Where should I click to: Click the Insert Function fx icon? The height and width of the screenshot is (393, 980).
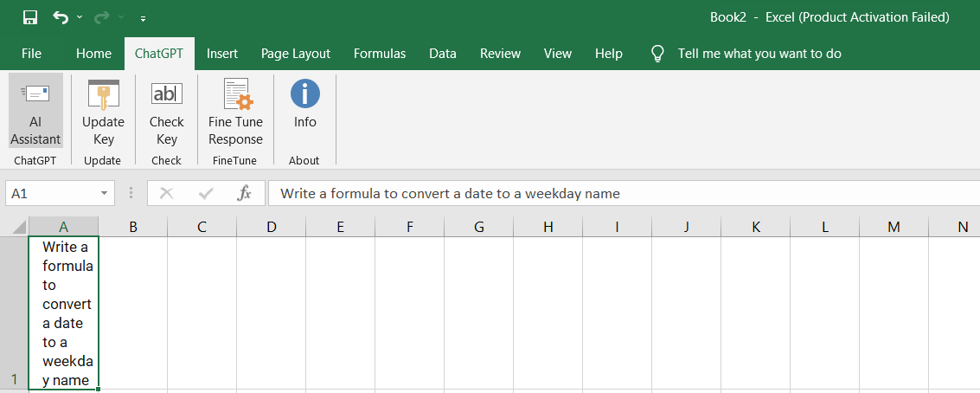(x=245, y=193)
